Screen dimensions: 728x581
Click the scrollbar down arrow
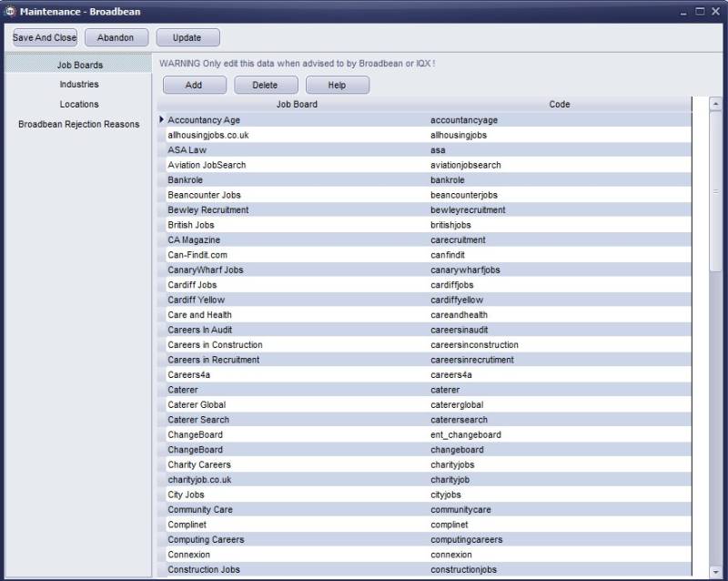click(x=715, y=572)
